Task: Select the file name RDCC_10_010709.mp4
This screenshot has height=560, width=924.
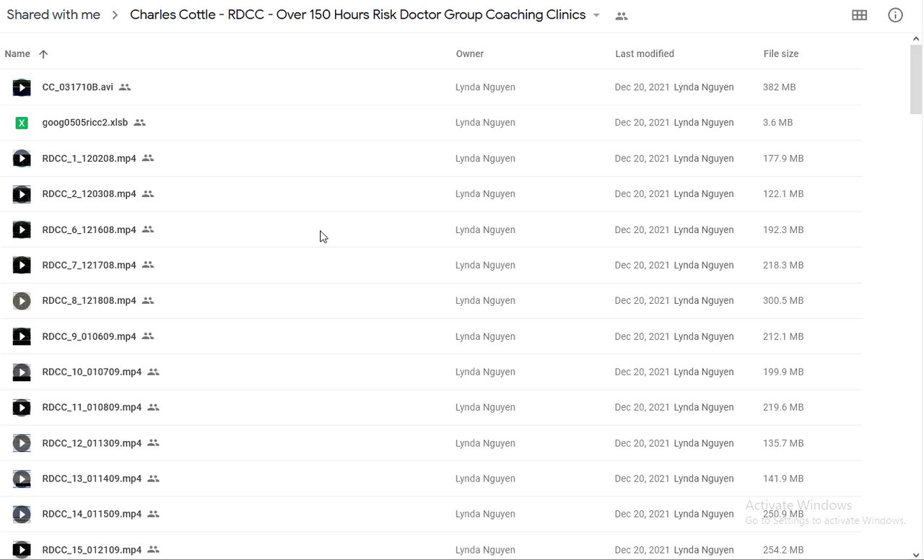Action: [x=92, y=372]
